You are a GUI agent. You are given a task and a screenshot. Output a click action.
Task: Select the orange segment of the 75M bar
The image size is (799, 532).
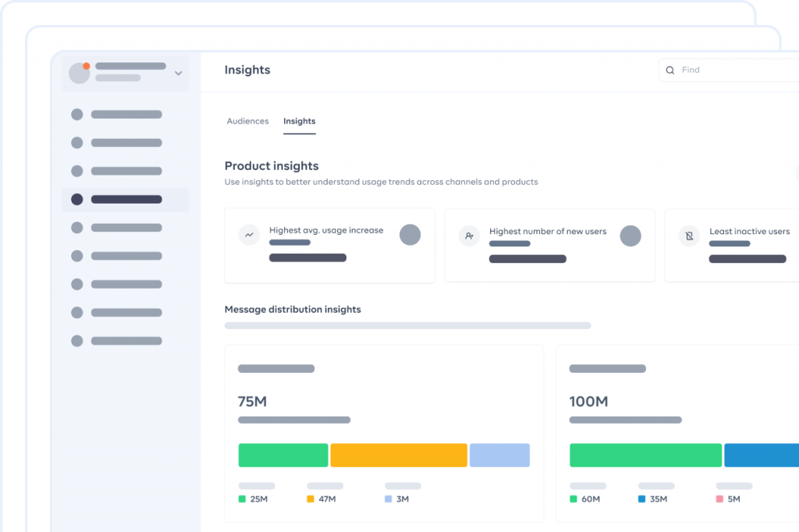point(399,455)
